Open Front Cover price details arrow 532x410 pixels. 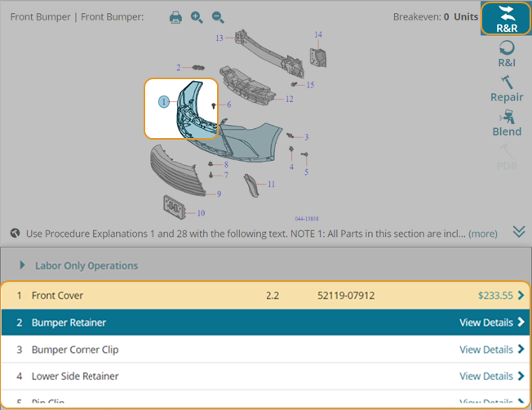pos(521,296)
